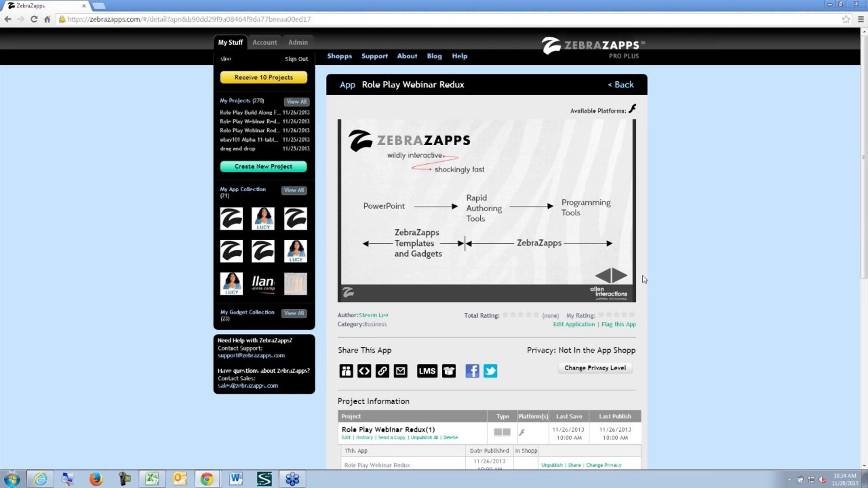This screenshot has height=488, width=868.
Task: Click View All beside My Projects
Action: (x=296, y=102)
